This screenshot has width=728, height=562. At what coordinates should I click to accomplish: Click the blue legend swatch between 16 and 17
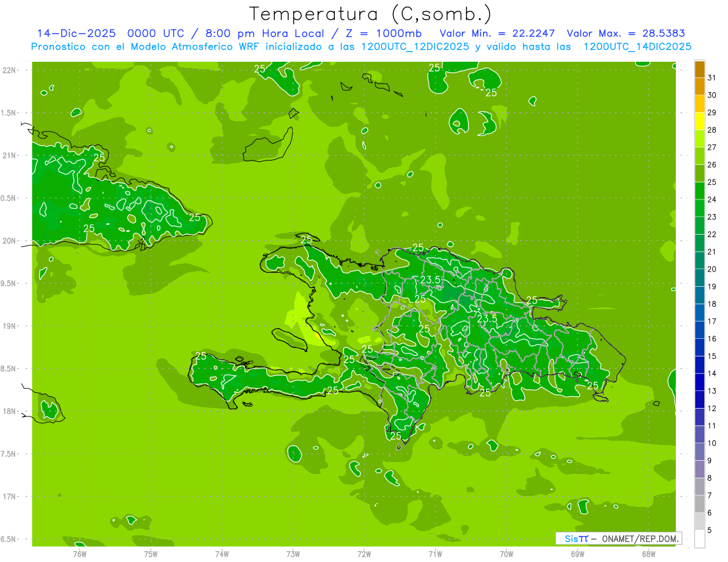(x=699, y=330)
